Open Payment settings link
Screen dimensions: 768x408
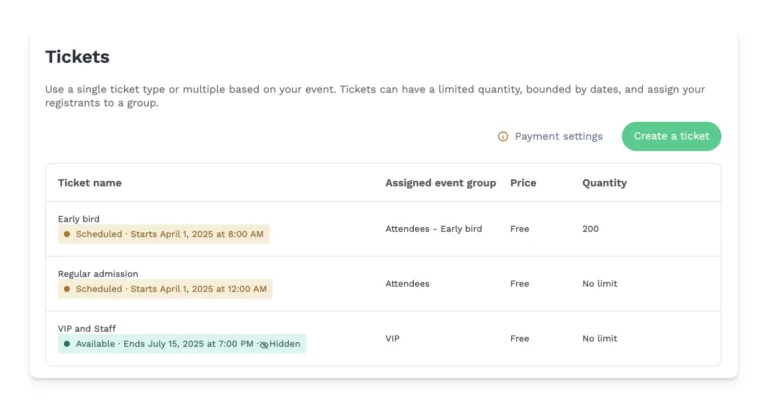click(558, 137)
